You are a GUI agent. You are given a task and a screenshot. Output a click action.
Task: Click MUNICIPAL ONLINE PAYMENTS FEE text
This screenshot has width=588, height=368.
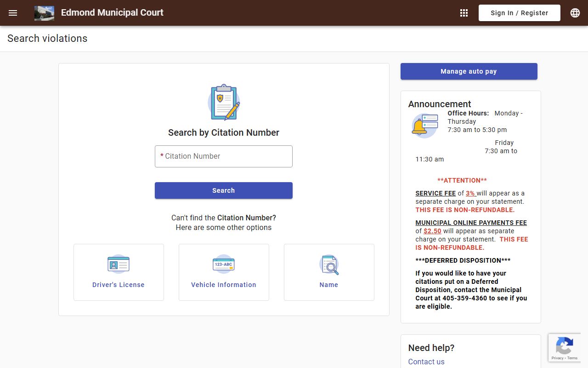[471, 223]
